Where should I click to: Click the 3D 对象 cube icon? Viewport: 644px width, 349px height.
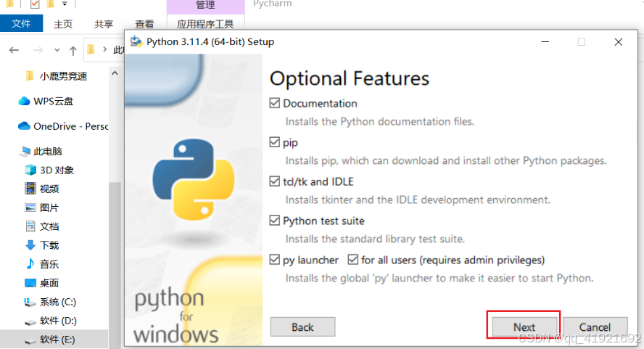click(30, 170)
